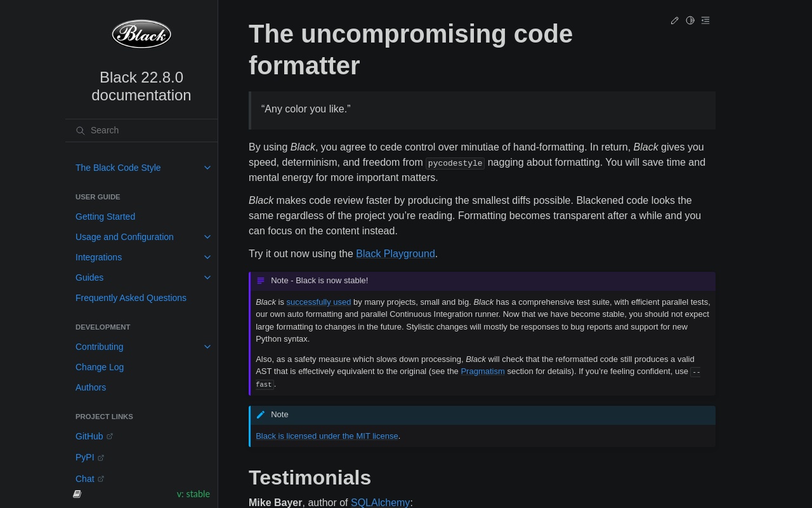Viewport: 812px width, 508px height.
Task: Select the Guides expander arrow
Action: (207, 277)
